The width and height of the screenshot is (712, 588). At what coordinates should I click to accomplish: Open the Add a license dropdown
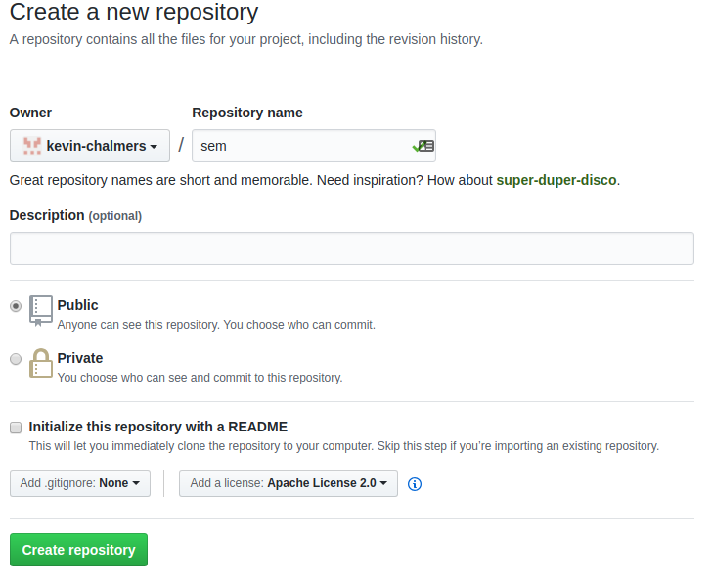pos(289,483)
